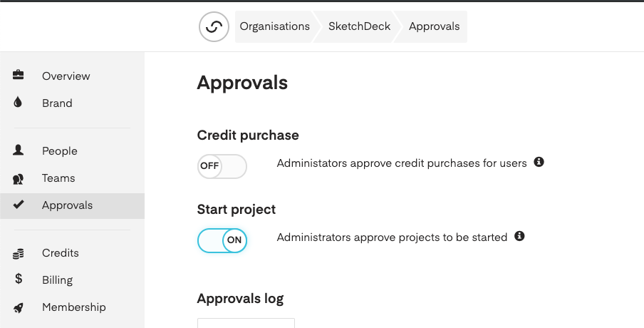Go to the SketchDeck breadcrumb
The width and height of the screenshot is (644, 328).
359,26
